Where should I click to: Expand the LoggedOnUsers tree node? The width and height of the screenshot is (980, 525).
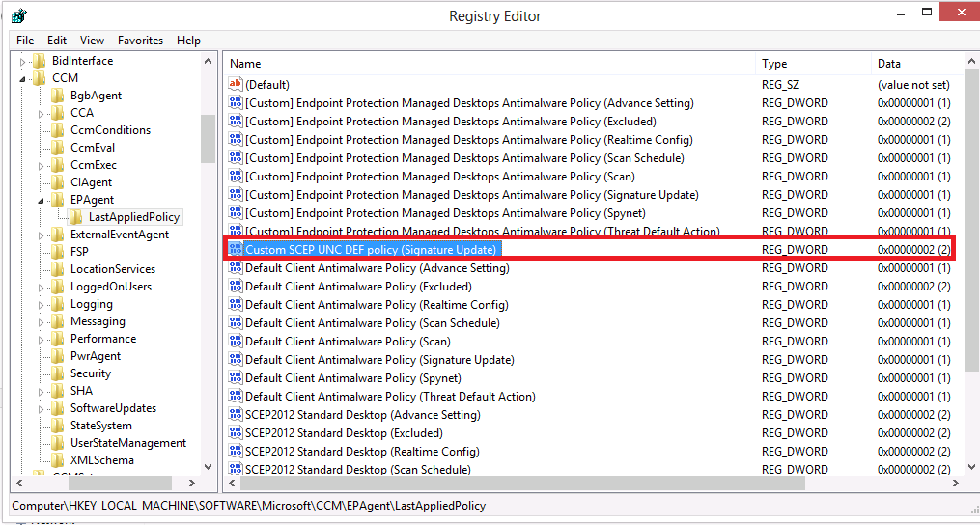(42, 288)
